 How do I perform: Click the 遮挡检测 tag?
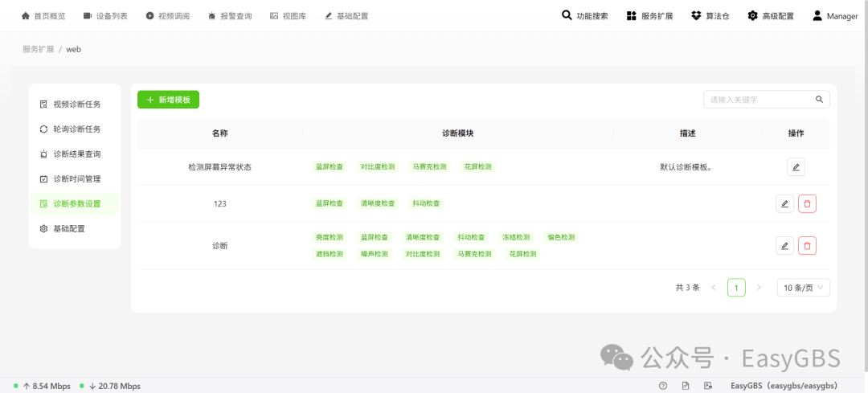[330, 254]
